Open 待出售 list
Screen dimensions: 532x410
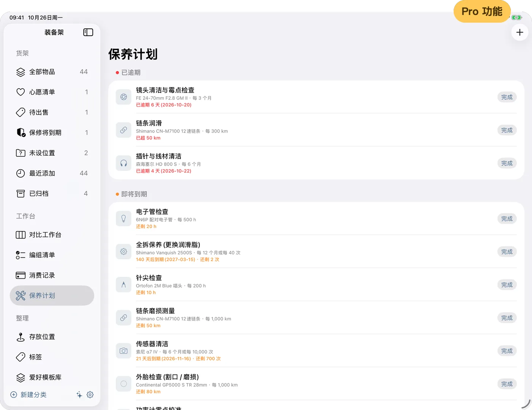coord(52,112)
